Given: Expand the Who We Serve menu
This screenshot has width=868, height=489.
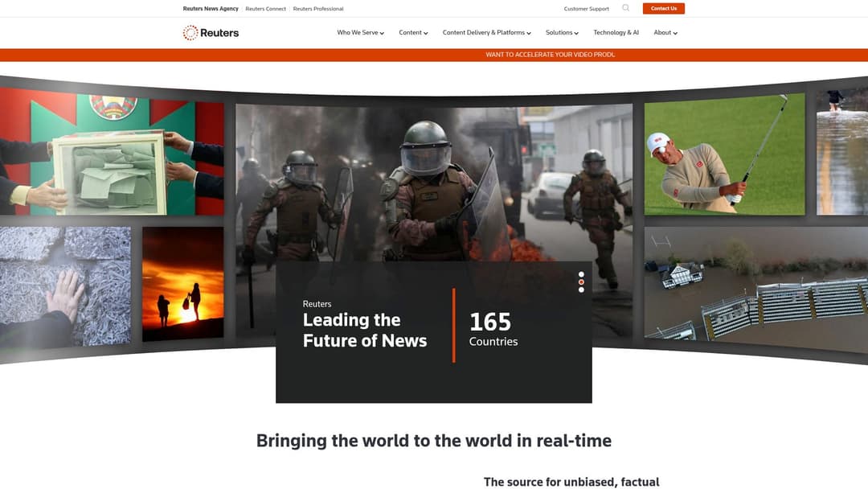Looking at the screenshot, I should coord(360,33).
